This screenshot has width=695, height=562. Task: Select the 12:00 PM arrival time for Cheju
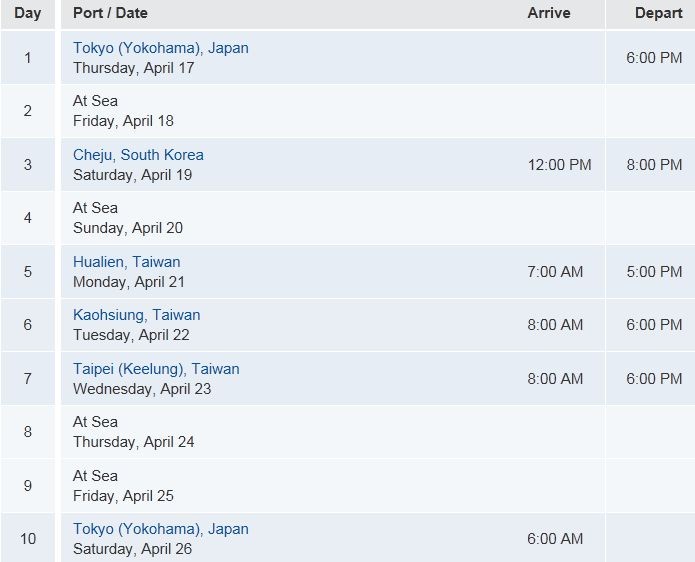pos(559,164)
